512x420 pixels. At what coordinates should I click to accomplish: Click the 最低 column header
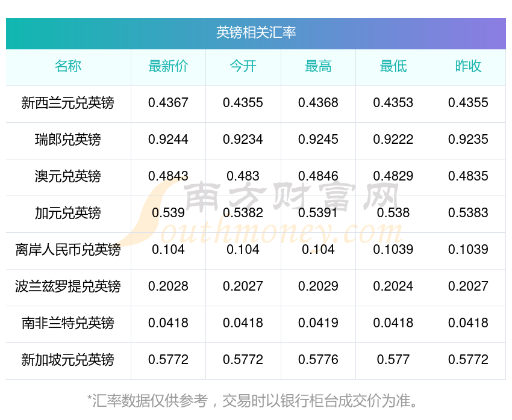(x=393, y=66)
